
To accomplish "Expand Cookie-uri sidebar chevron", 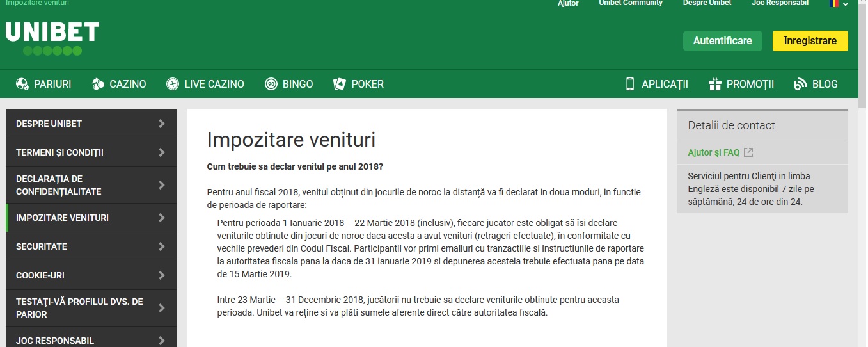I will [162, 275].
